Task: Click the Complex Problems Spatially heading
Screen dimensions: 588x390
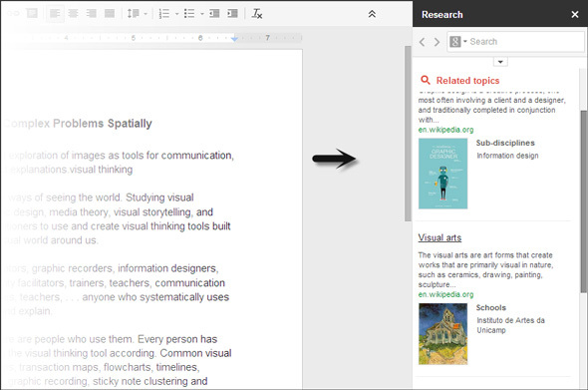Action: (x=78, y=123)
